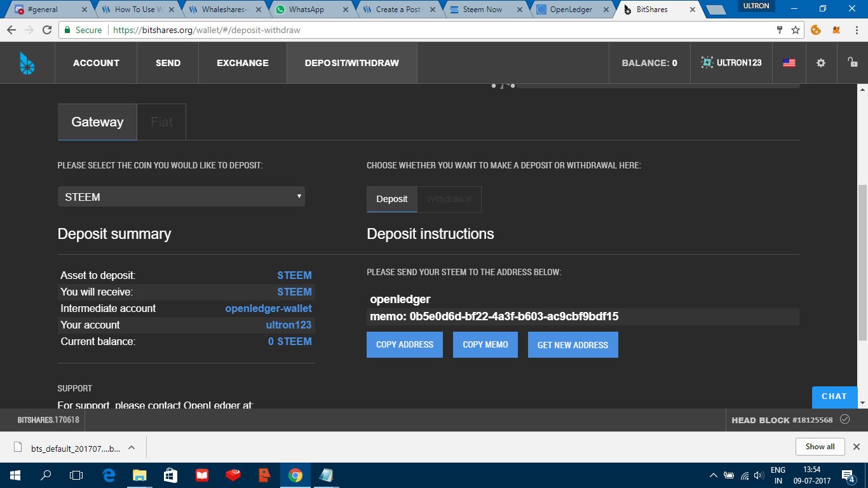
Task: Click the Chrome icon on the taskbar
Action: 295,475
